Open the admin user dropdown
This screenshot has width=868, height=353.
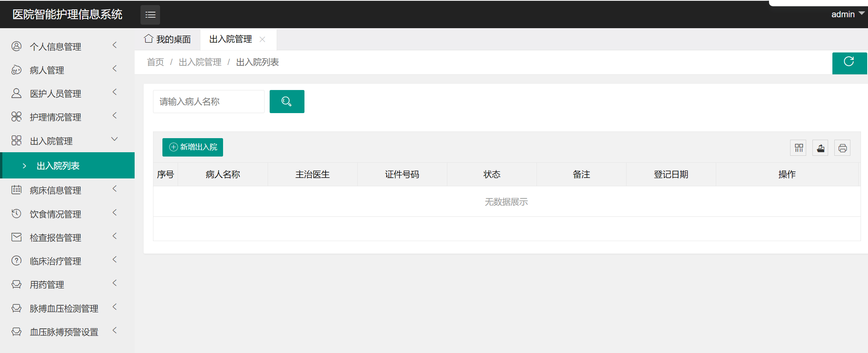tap(847, 14)
